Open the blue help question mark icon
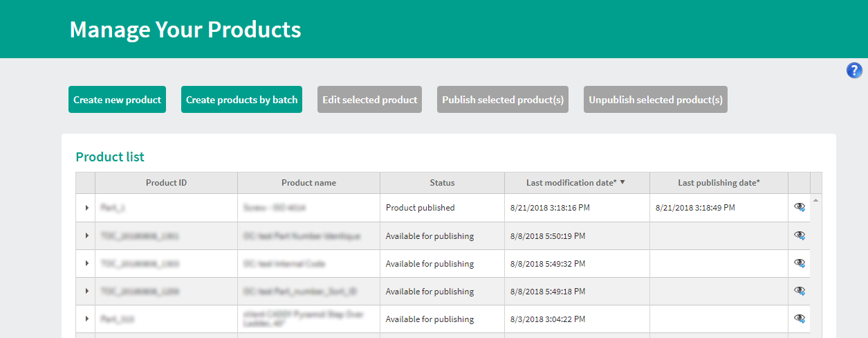Image resolution: width=868 pixels, height=338 pixels. coord(854,70)
